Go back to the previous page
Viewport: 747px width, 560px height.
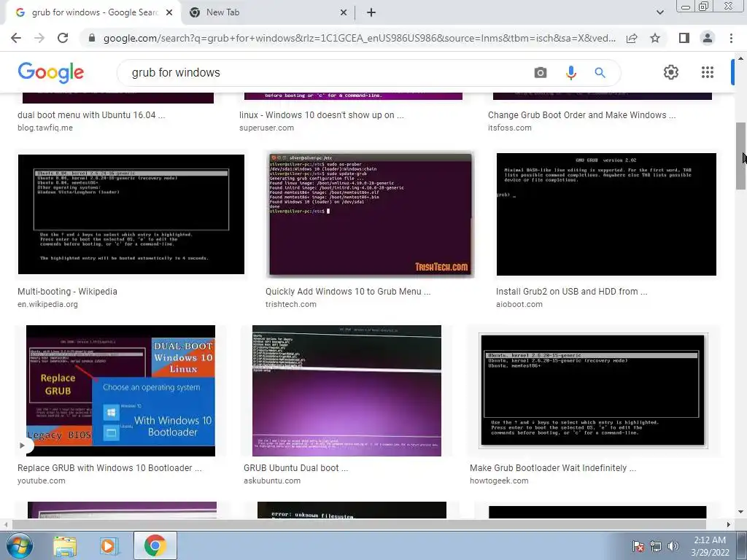16,38
